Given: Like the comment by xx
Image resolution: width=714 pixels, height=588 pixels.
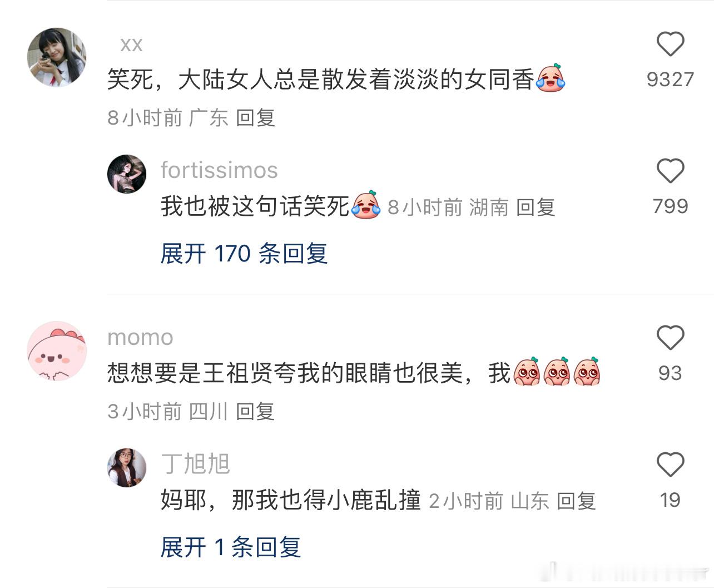Looking at the screenshot, I should coord(670,44).
